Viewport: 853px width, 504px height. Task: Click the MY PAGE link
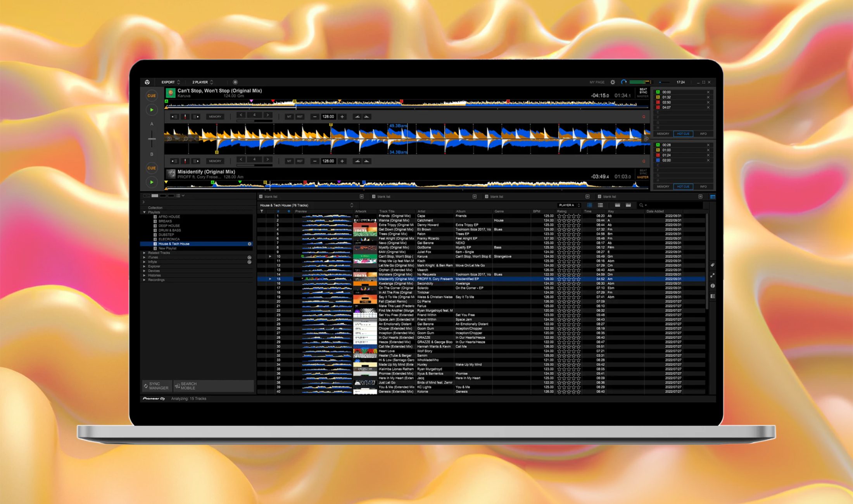coord(597,82)
